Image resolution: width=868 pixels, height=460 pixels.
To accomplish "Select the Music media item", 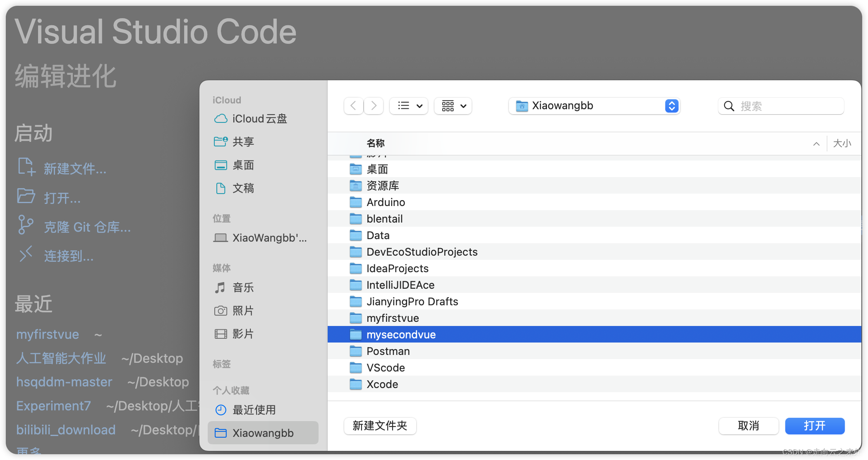I will 243,287.
